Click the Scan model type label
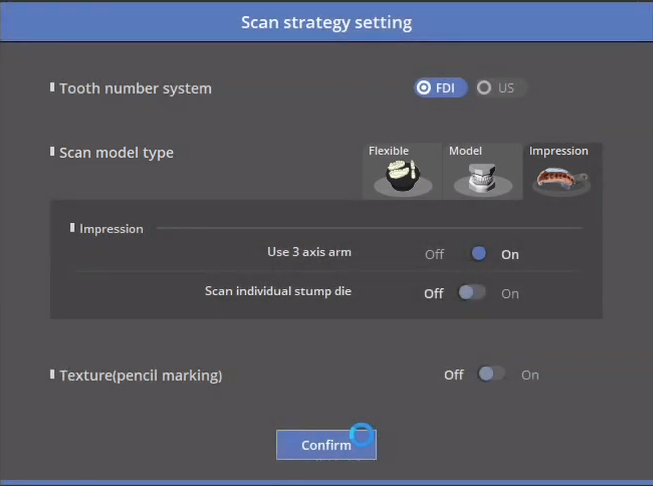Viewport: 653px width, 486px height. tap(116, 152)
